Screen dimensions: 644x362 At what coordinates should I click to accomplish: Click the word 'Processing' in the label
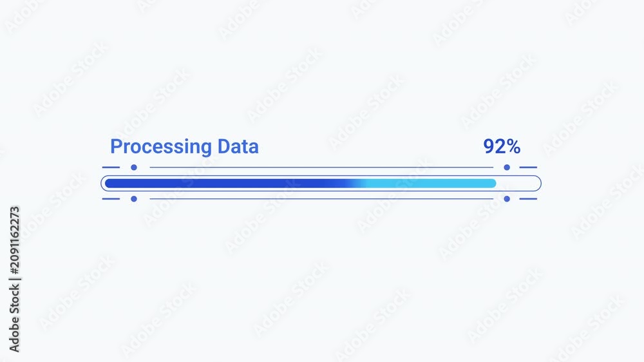point(161,147)
